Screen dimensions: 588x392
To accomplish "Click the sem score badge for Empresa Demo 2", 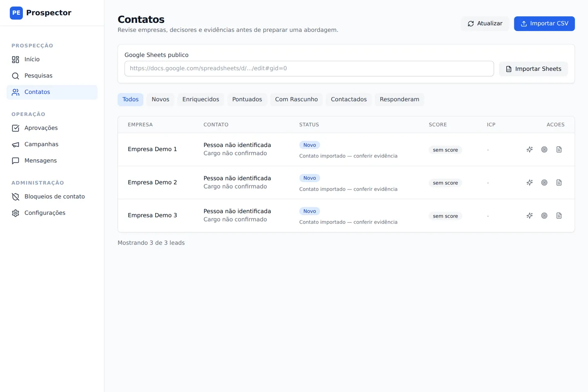I will coord(445,183).
